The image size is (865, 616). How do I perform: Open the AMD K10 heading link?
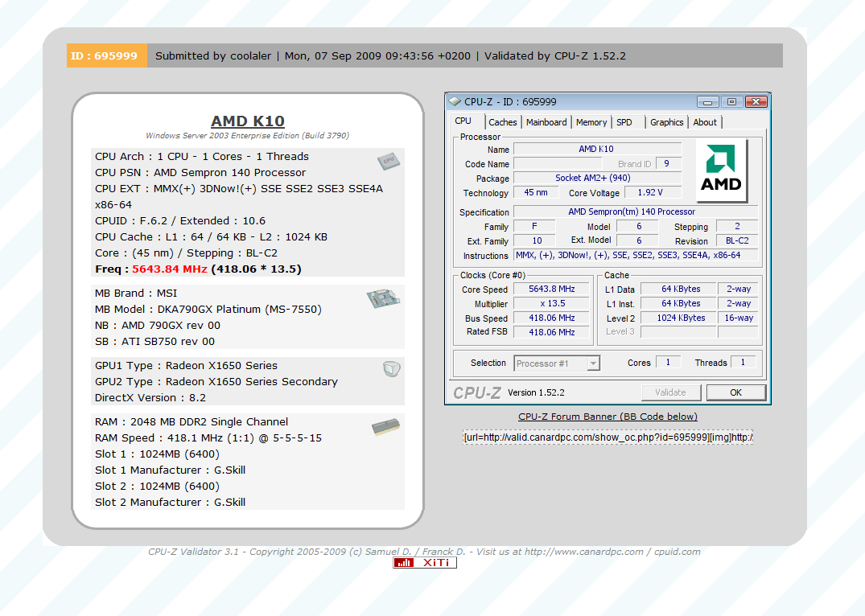tap(248, 121)
